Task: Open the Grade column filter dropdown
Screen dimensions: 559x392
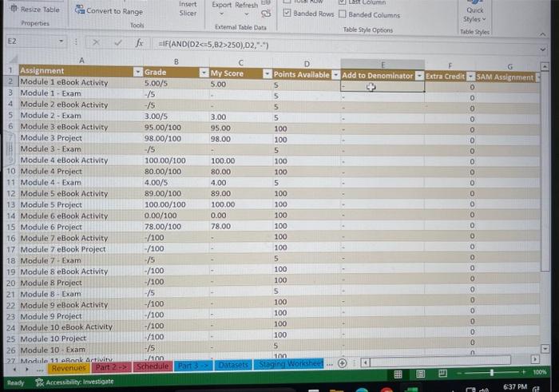Action: tap(204, 73)
